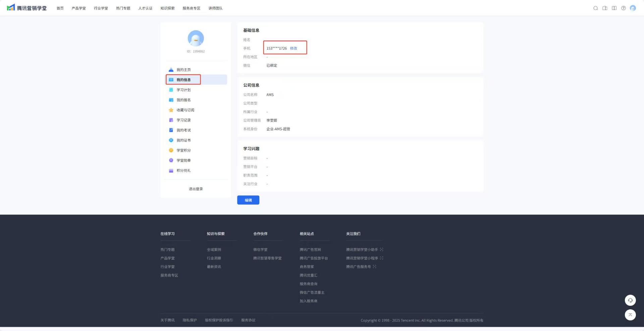
Task: Select 学习计划 in the sidebar
Action: [x=183, y=90]
